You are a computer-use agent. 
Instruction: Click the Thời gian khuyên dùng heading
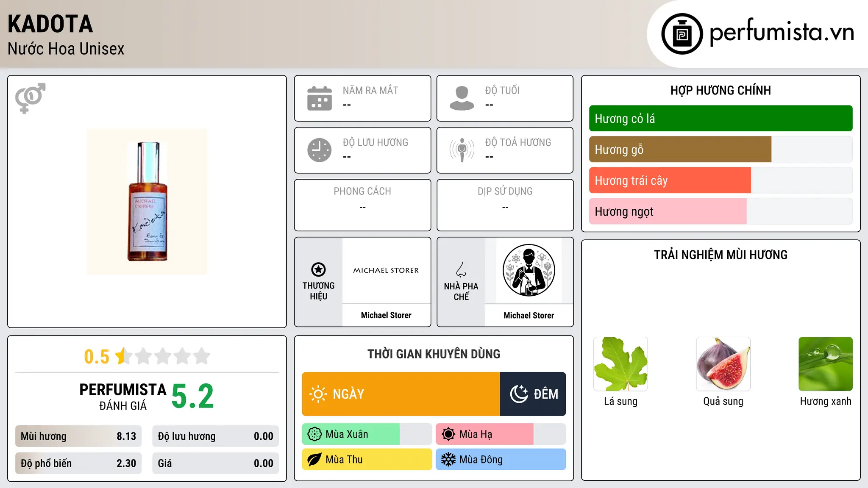click(x=434, y=354)
